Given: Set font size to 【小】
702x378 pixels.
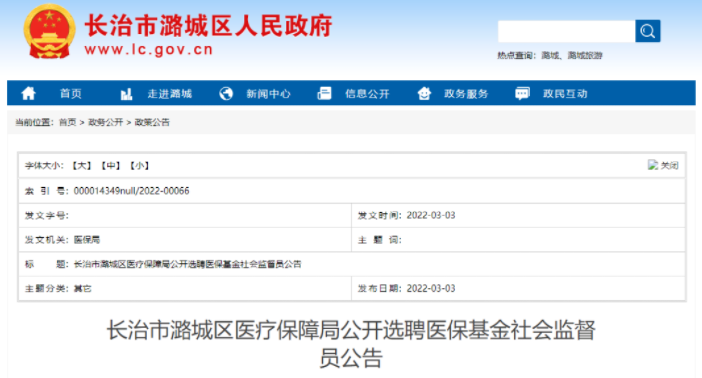Looking at the screenshot, I should 139,166.
